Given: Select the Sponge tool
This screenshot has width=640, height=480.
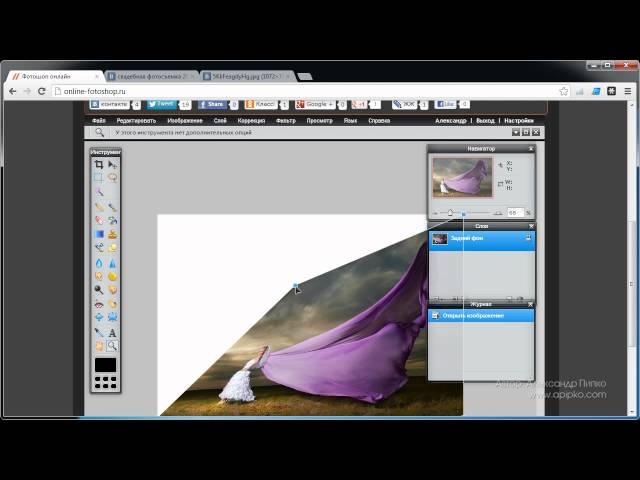Looking at the screenshot, I should [x=112, y=276].
